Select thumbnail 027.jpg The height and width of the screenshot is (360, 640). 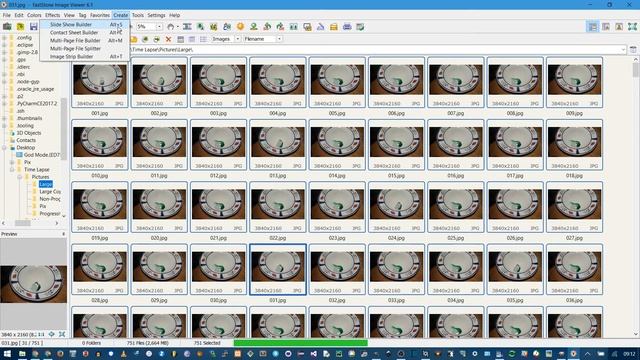574,207
